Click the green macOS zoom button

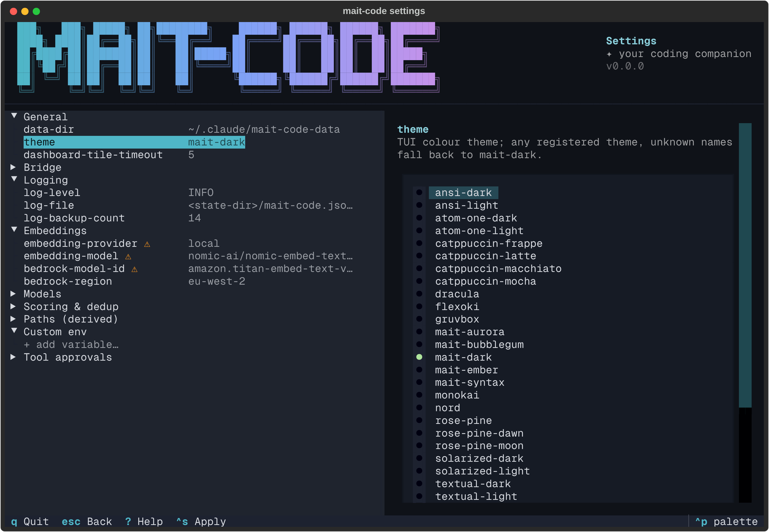tap(36, 11)
